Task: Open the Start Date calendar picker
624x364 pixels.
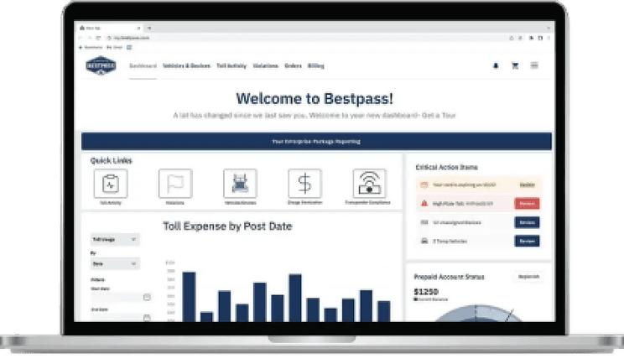Action: pyautogui.click(x=147, y=297)
